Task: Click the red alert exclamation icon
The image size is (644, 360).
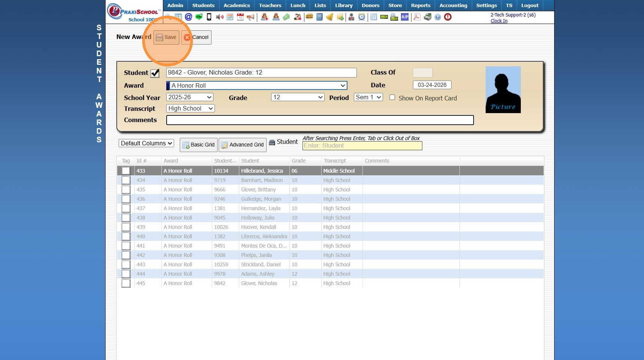Action: coord(448,17)
